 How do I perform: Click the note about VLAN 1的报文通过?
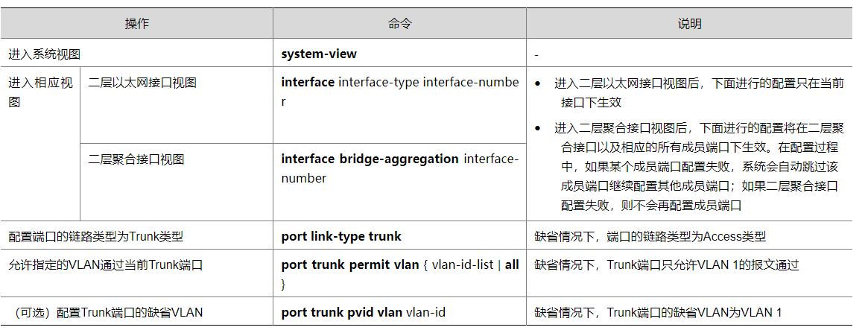667,265
